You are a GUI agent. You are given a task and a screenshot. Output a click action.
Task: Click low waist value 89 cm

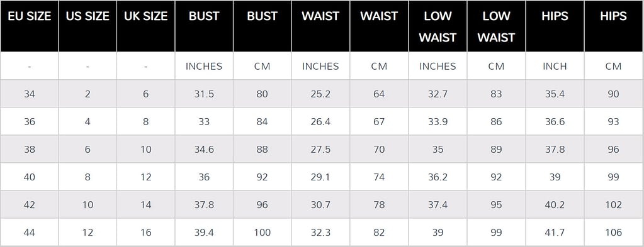point(496,150)
